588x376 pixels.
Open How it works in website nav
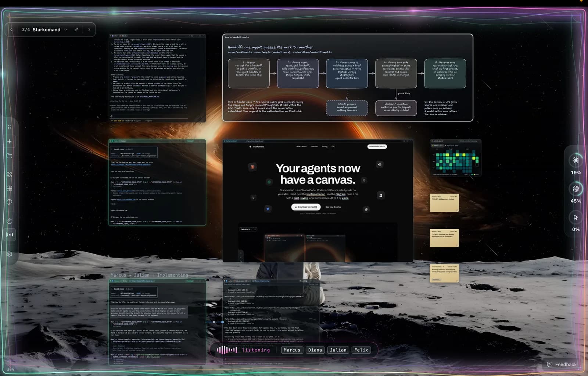coord(301,147)
